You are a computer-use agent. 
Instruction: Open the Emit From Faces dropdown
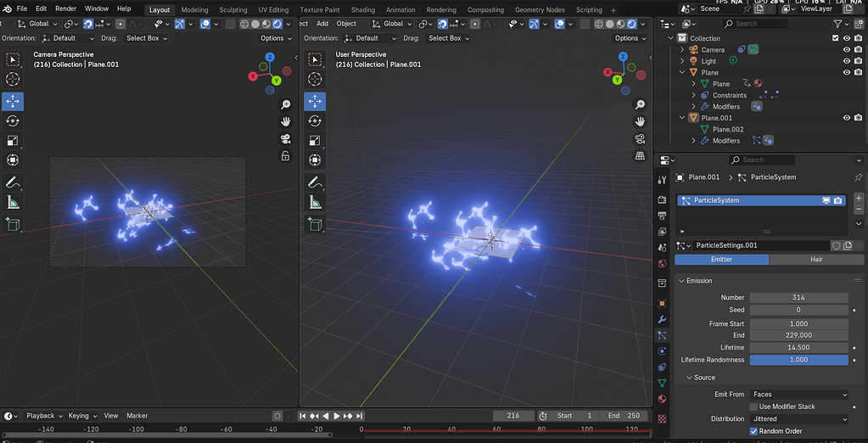tap(798, 395)
